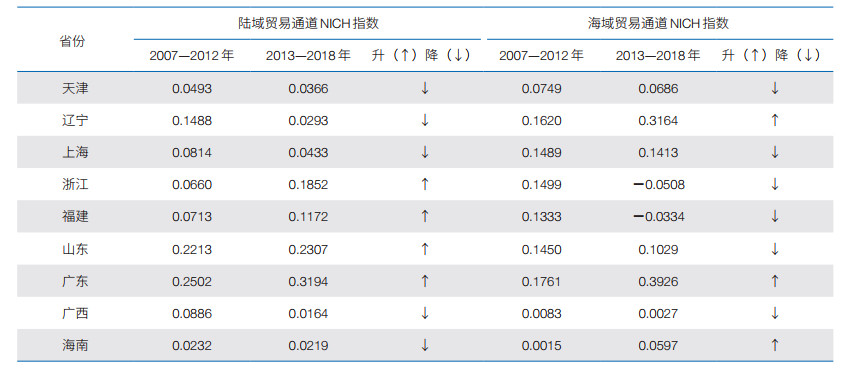Click 辽宁's 海域 up arrow
Viewport: 855px width, 370px height.
[775, 120]
